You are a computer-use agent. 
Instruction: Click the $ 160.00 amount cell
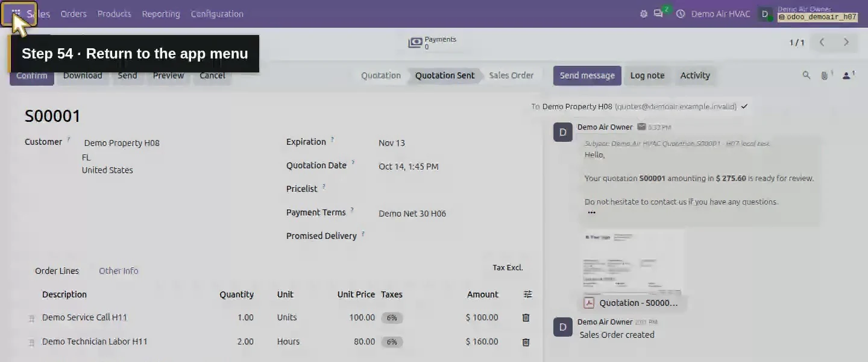(482, 341)
